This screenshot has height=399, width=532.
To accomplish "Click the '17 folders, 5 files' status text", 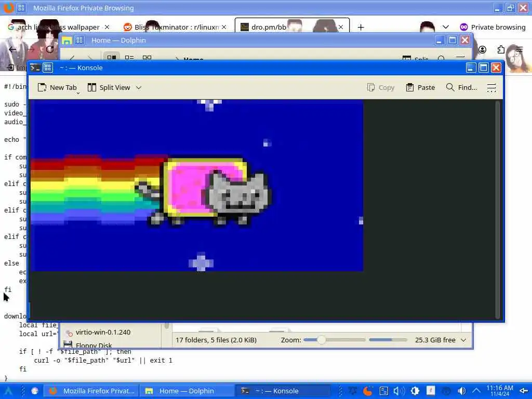I will tap(216, 340).
